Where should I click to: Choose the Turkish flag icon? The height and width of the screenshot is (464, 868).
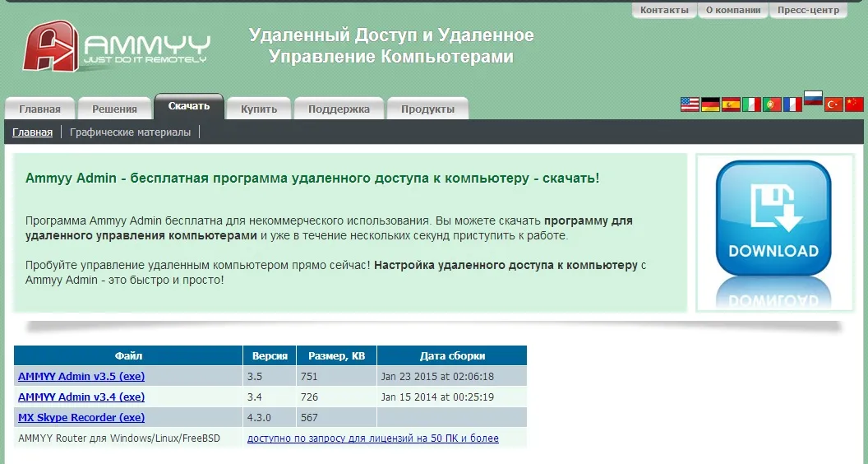[x=834, y=104]
